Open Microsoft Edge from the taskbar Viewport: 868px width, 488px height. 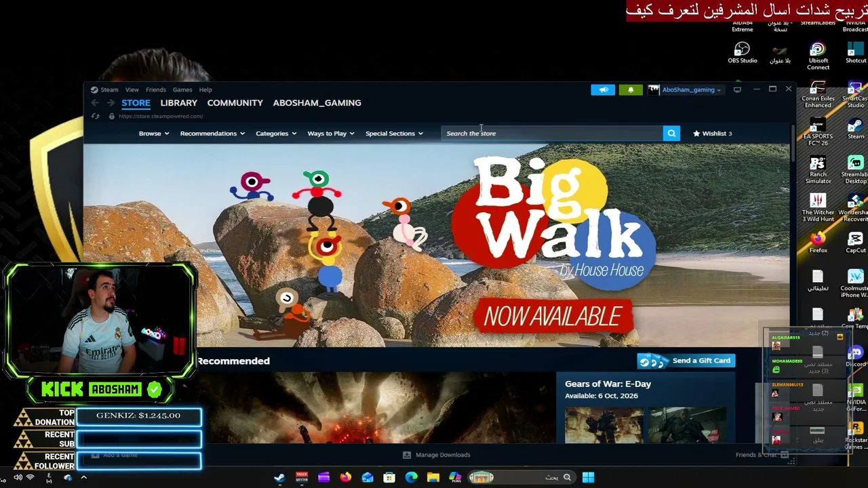pos(411,477)
